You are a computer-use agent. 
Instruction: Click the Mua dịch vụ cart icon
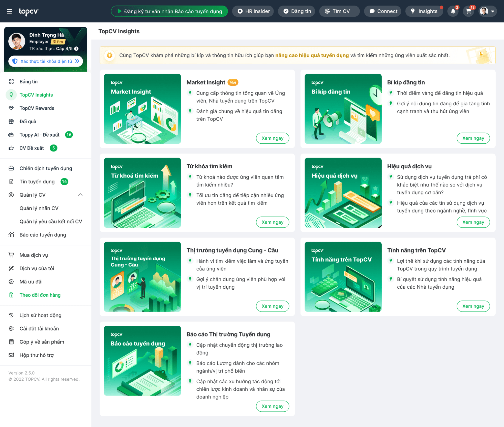(11, 255)
